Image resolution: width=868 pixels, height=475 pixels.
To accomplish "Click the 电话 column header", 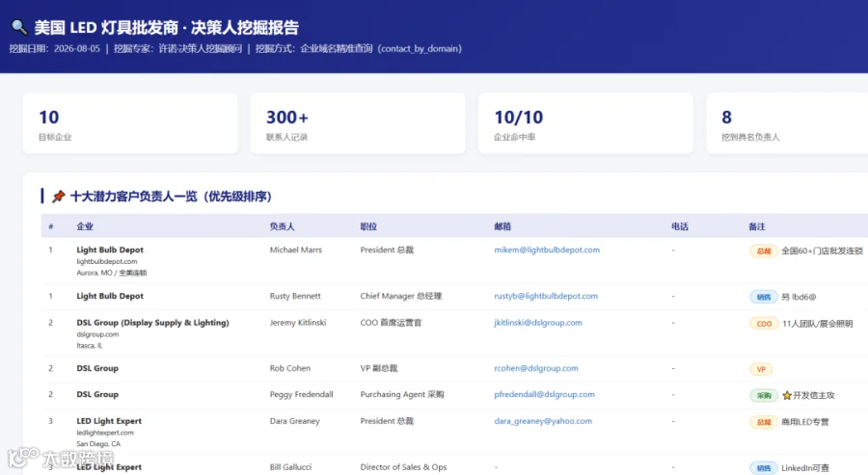I will click(x=679, y=226).
